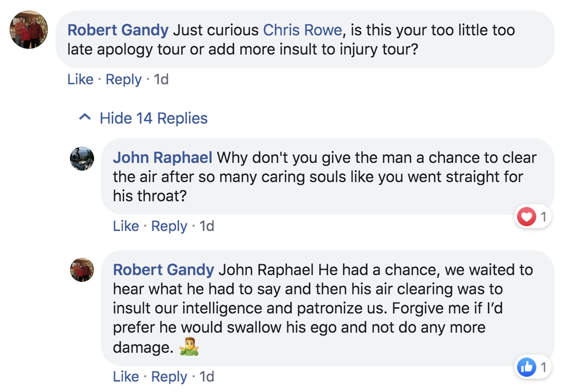Screen dimensions: 566x392
Task: Reply to John Raphael's comment
Action: click(169, 226)
